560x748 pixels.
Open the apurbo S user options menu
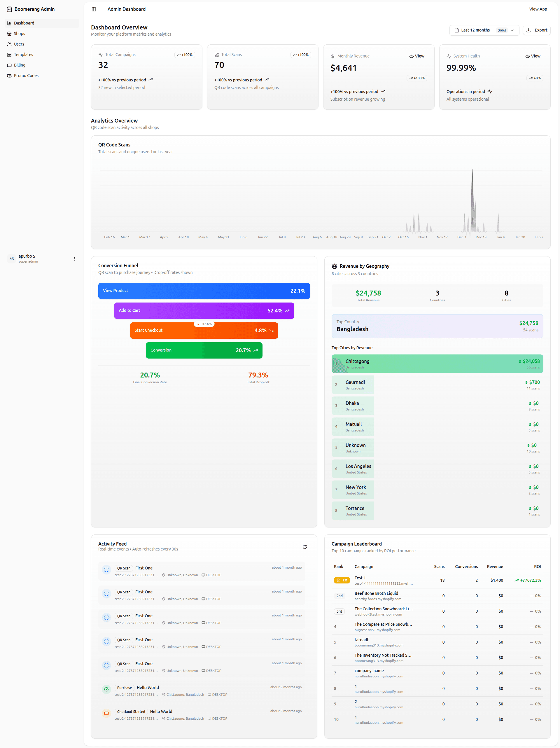[75, 259]
